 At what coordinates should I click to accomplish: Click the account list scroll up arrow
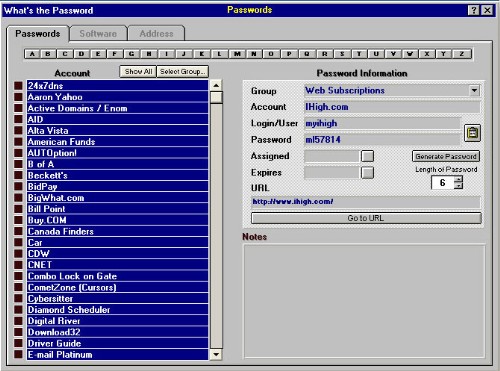pos(216,86)
